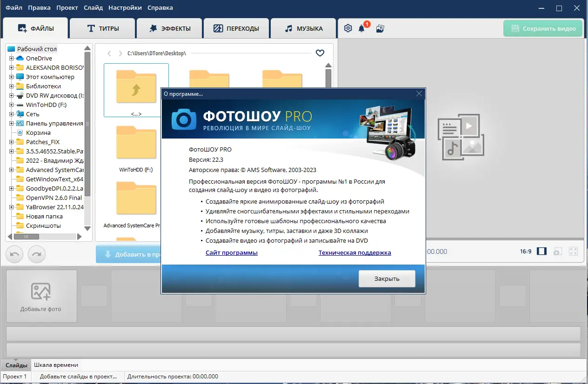Click the redo round button

pos(37,254)
